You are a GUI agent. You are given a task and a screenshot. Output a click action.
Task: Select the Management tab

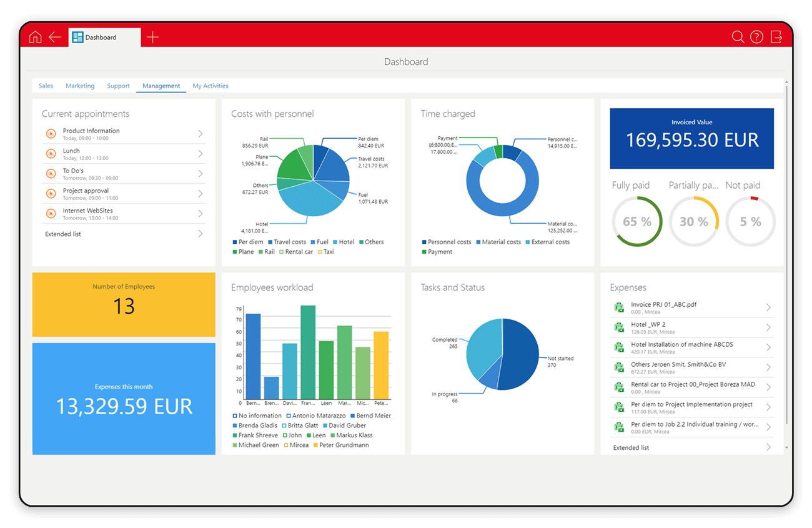161,86
